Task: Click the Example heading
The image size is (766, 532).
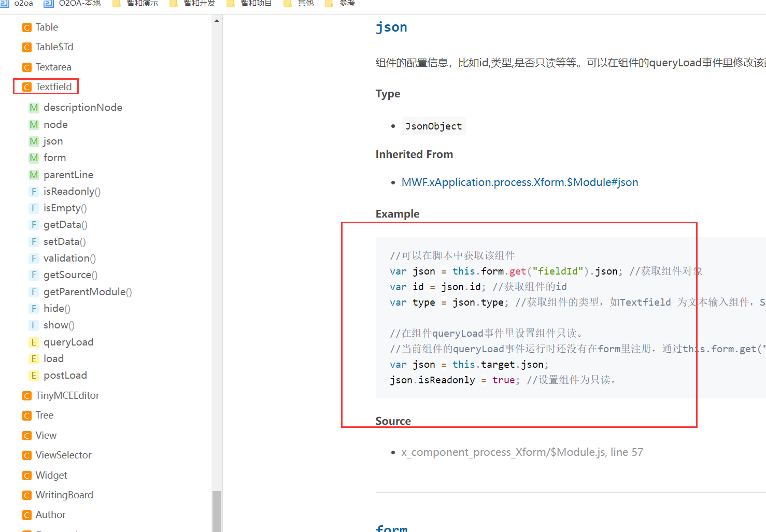Action: point(398,214)
